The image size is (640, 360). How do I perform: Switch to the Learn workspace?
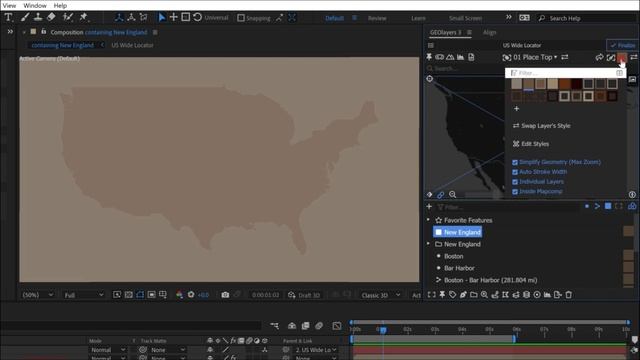(x=418, y=18)
